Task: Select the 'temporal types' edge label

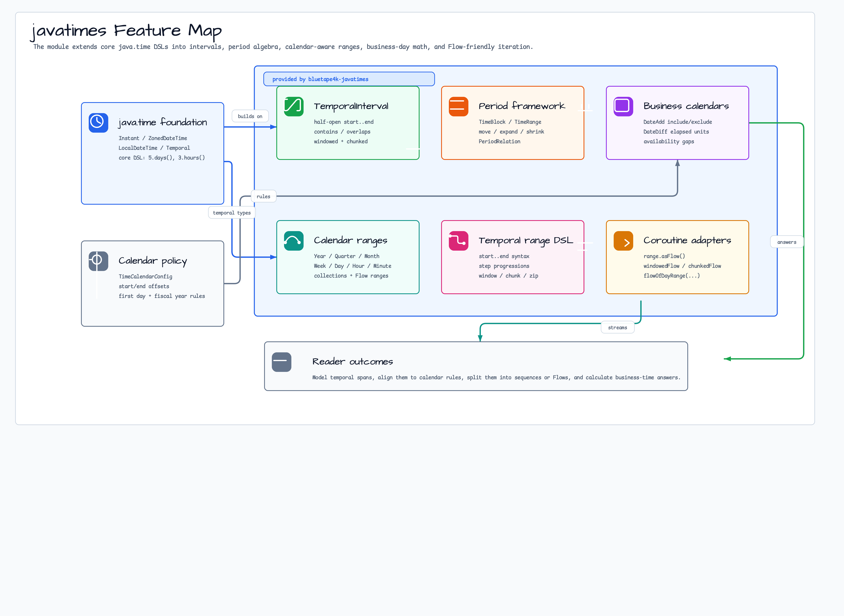Action: coord(232,213)
